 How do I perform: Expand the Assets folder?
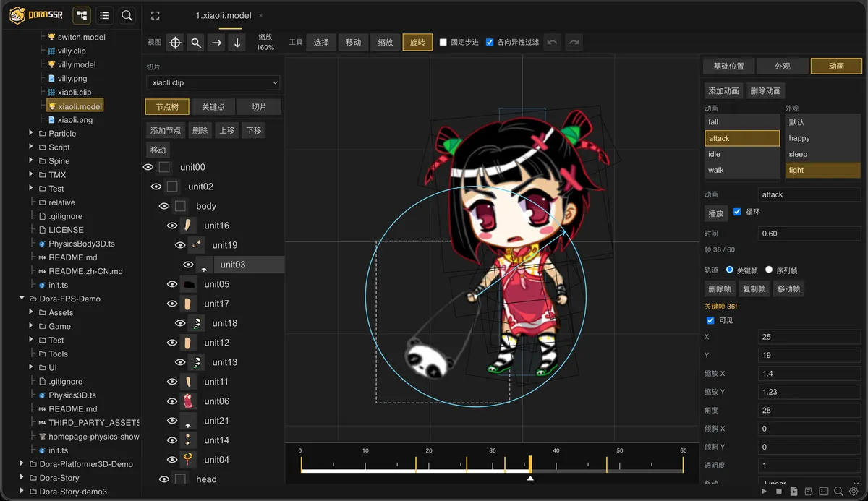(x=31, y=312)
